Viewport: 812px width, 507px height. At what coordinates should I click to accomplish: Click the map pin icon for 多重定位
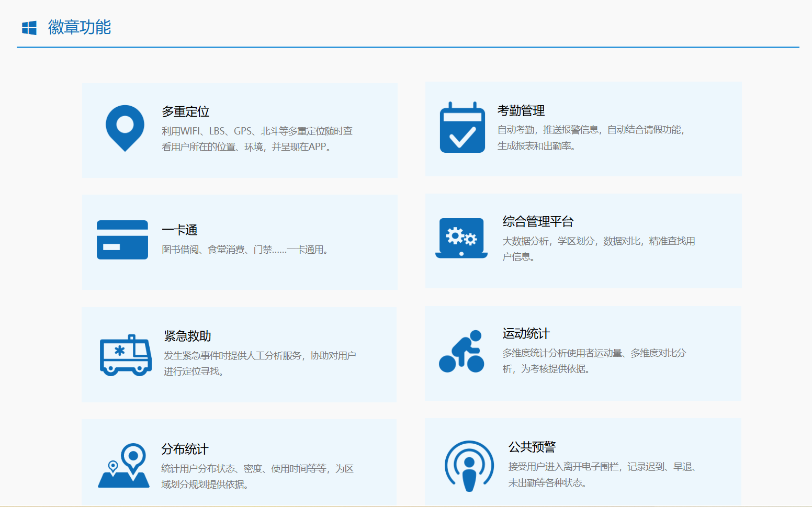tap(125, 128)
